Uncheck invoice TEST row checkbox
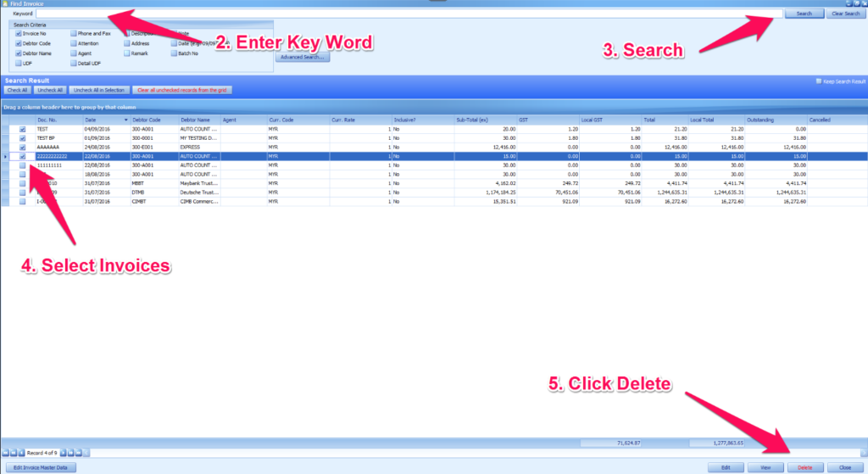 tap(23, 130)
